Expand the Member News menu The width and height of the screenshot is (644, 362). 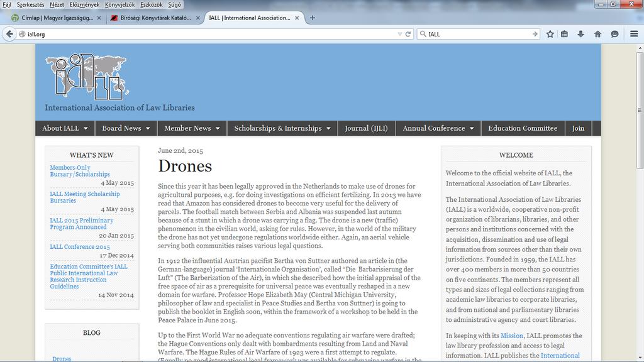pos(192,128)
